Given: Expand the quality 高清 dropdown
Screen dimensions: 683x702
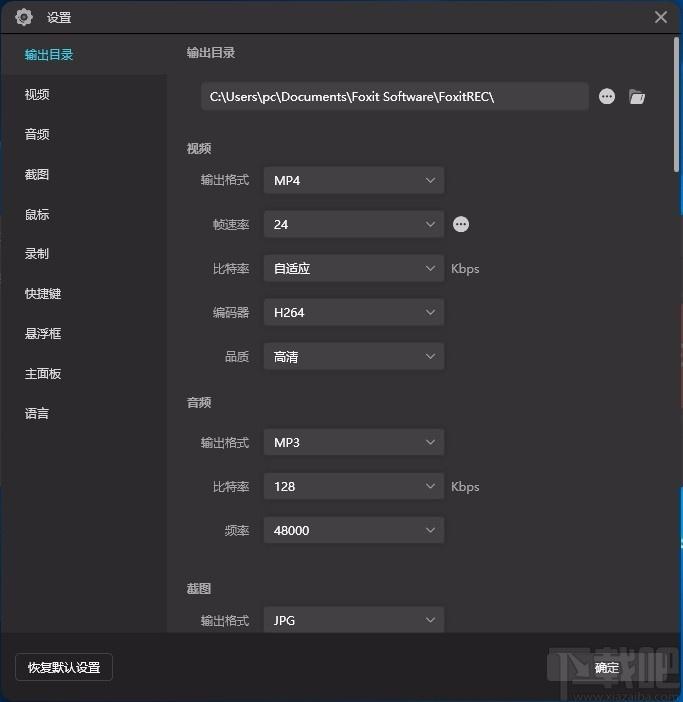Looking at the screenshot, I should pos(354,356).
